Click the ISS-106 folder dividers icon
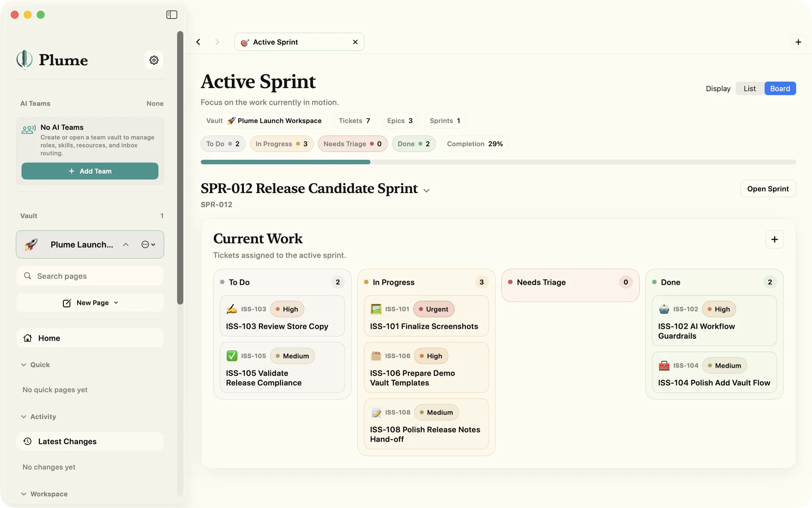Viewport: 812px width, 508px height. click(376, 356)
